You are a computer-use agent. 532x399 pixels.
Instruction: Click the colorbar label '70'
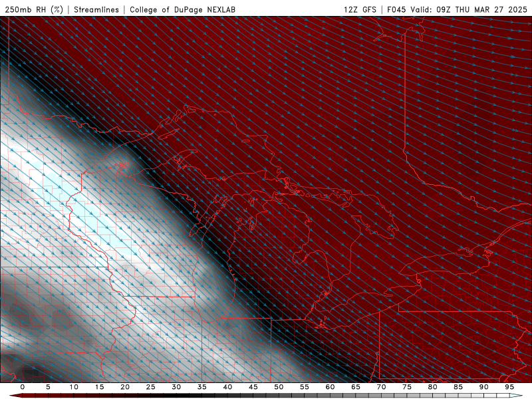click(381, 387)
